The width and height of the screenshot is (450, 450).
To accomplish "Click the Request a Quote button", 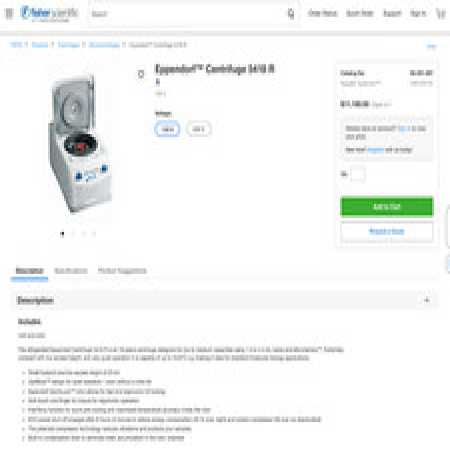I will tap(387, 231).
